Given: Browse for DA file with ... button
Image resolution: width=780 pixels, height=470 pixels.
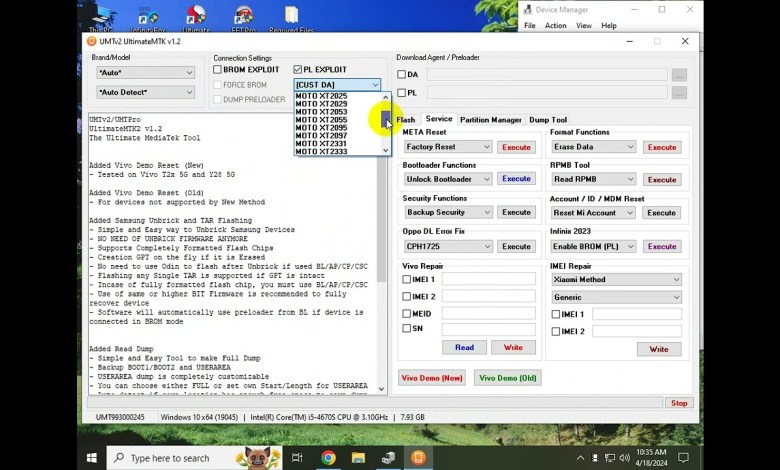Looking at the screenshot, I should pos(679,75).
